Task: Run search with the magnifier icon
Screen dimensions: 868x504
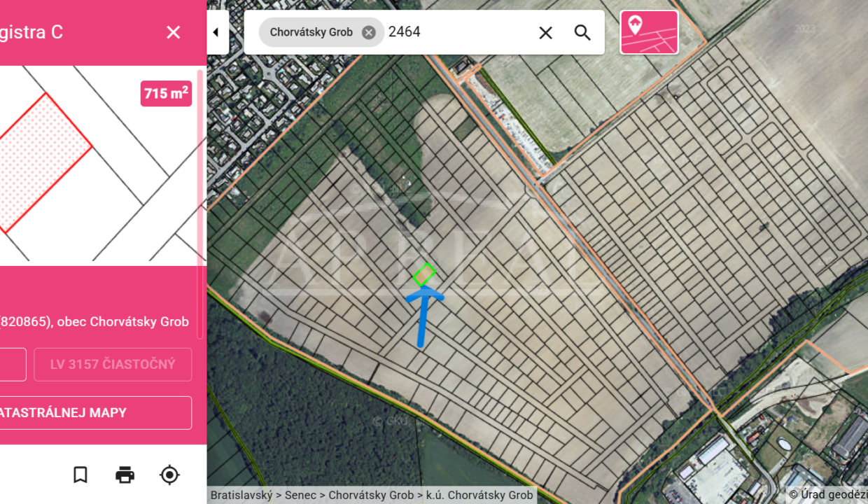Action: [x=582, y=32]
